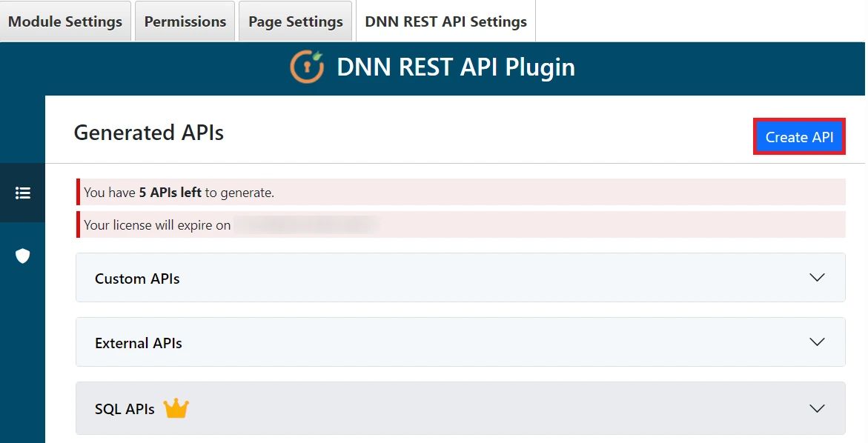Open the API list sidebar icon
Viewport: 868px width, 443px height.
(23, 193)
